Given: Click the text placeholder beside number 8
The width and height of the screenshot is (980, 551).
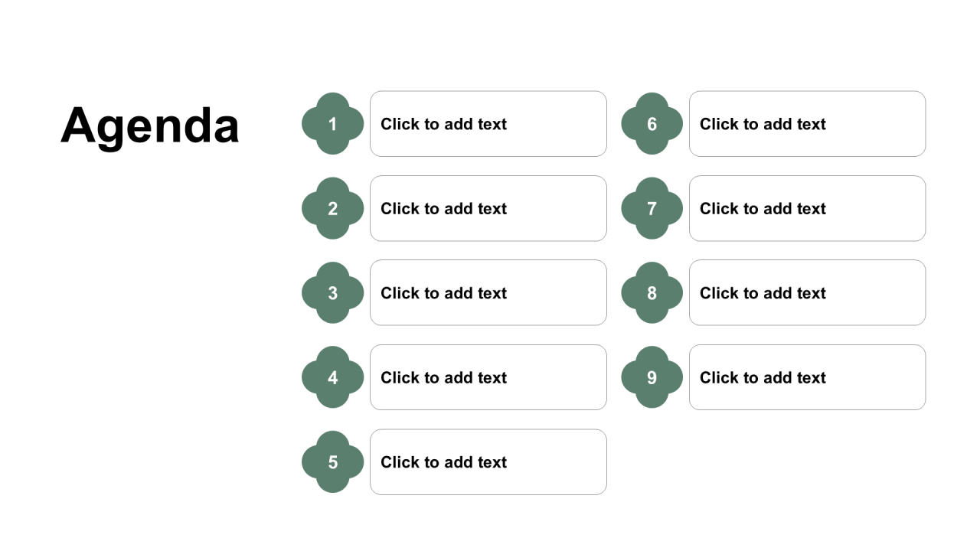Looking at the screenshot, I should pyautogui.click(x=808, y=293).
